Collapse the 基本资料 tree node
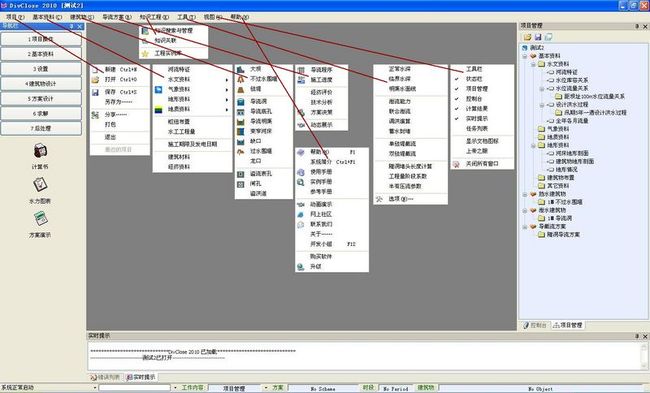Viewport: 650px width, 393px height. 525,56
